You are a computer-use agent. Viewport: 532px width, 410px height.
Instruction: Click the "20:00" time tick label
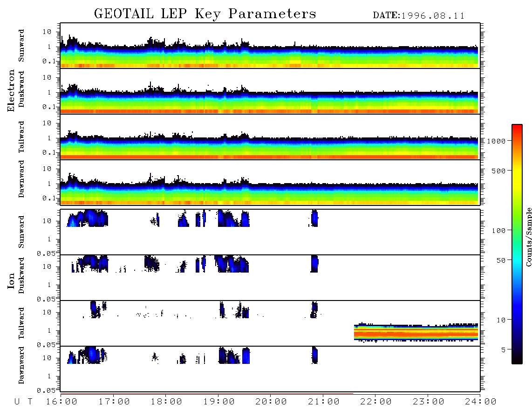(271, 402)
